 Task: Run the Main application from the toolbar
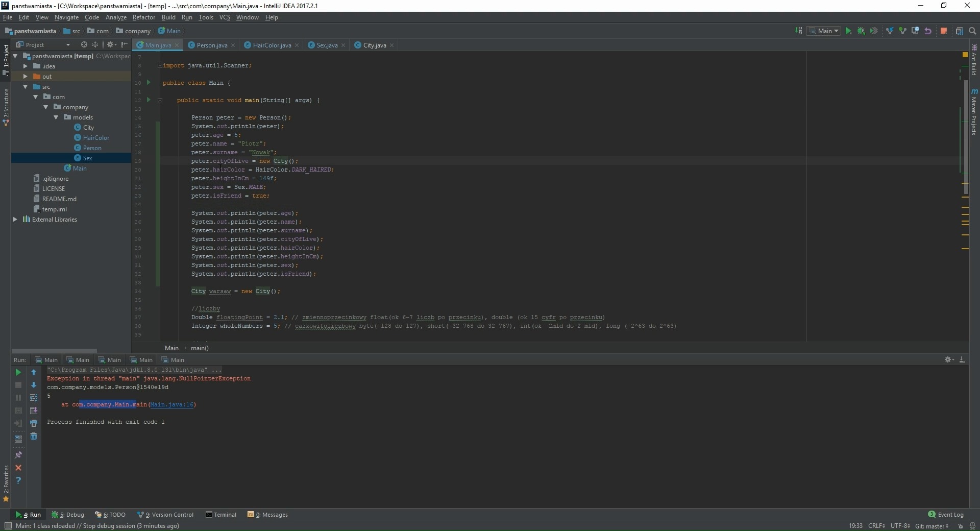[848, 31]
